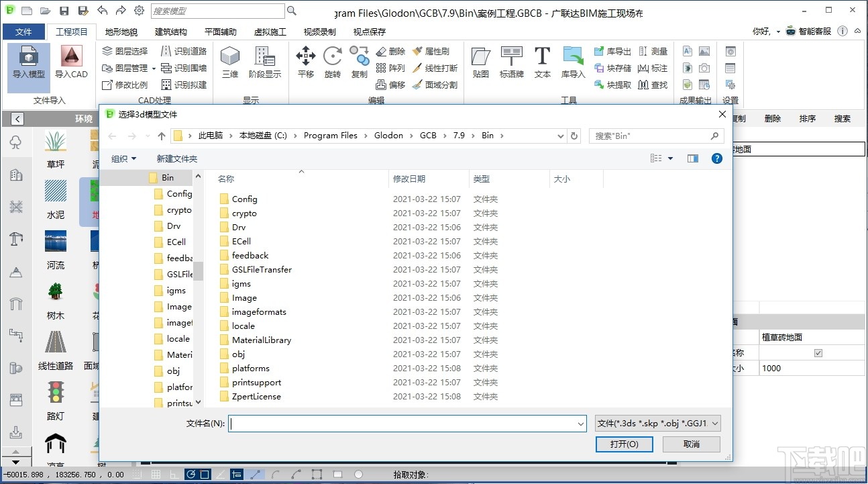Click the 查找 find tool

click(x=653, y=85)
